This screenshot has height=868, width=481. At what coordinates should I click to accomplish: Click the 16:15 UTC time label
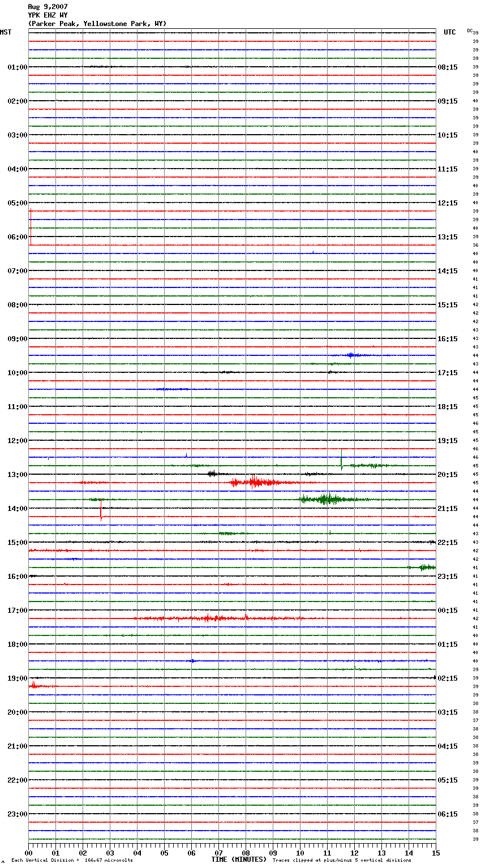(x=448, y=339)
